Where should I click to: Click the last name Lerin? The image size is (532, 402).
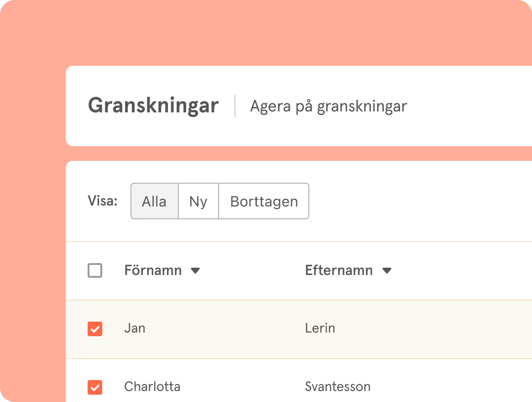point(320,328)
